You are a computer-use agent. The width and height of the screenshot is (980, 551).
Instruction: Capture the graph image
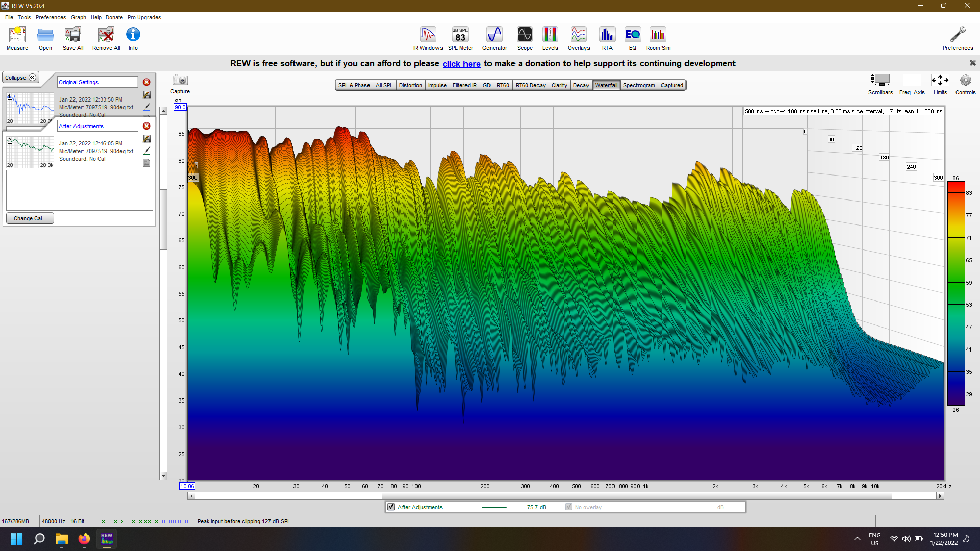click(x=180, y=84)
